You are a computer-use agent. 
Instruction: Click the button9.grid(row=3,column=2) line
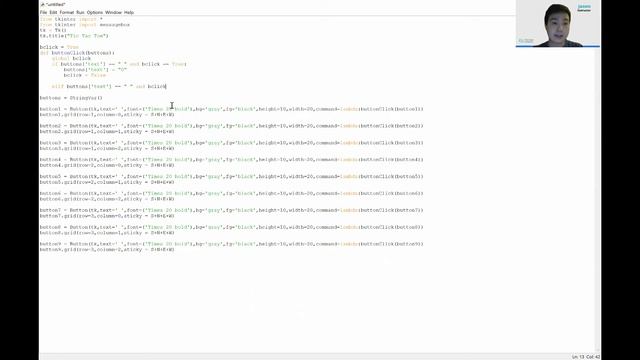pos(107,250)
